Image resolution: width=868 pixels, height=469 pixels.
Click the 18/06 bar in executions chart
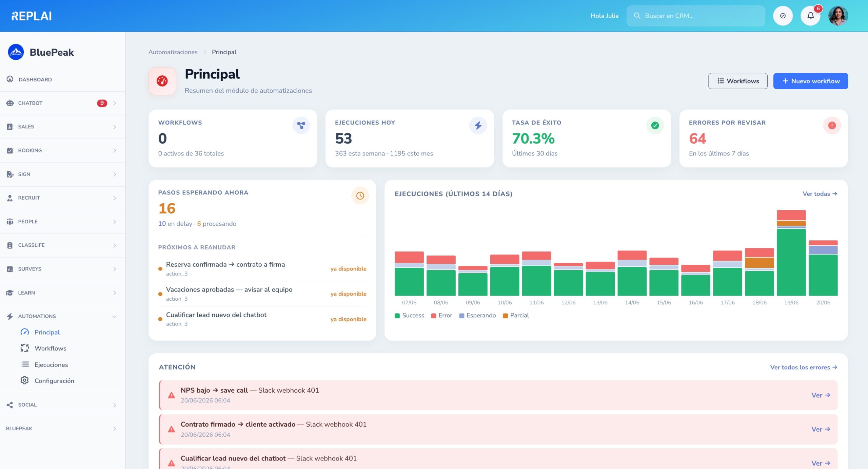coord(759,272)
